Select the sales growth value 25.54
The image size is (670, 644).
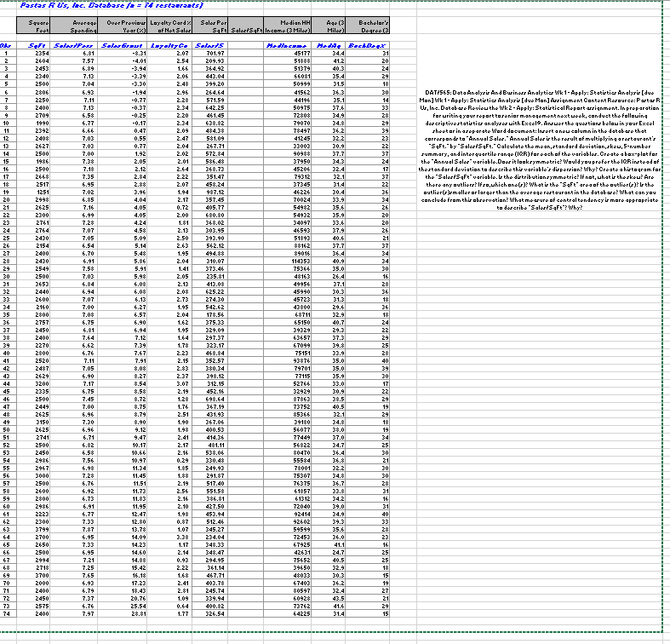coord(139,606)
